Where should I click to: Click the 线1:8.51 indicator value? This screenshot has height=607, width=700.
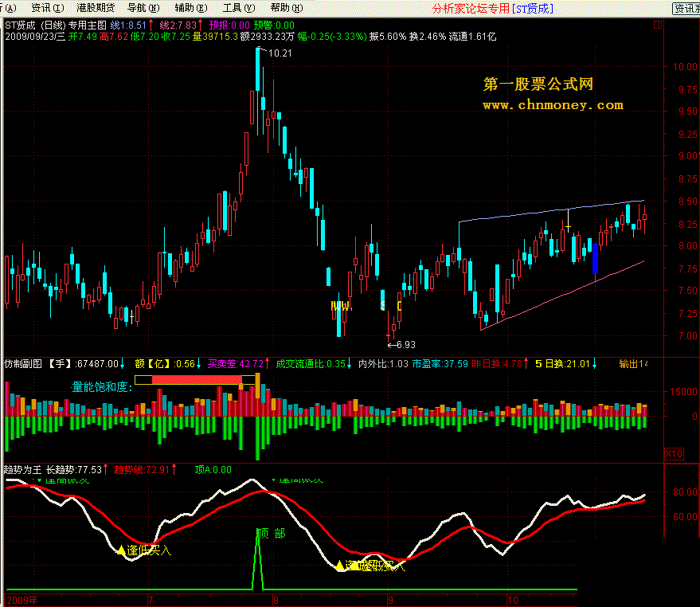coord(128,25)
